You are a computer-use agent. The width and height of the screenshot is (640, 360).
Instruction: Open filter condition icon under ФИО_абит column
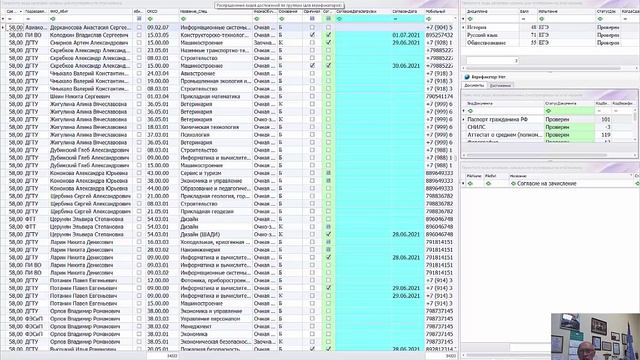pos(53,19)
